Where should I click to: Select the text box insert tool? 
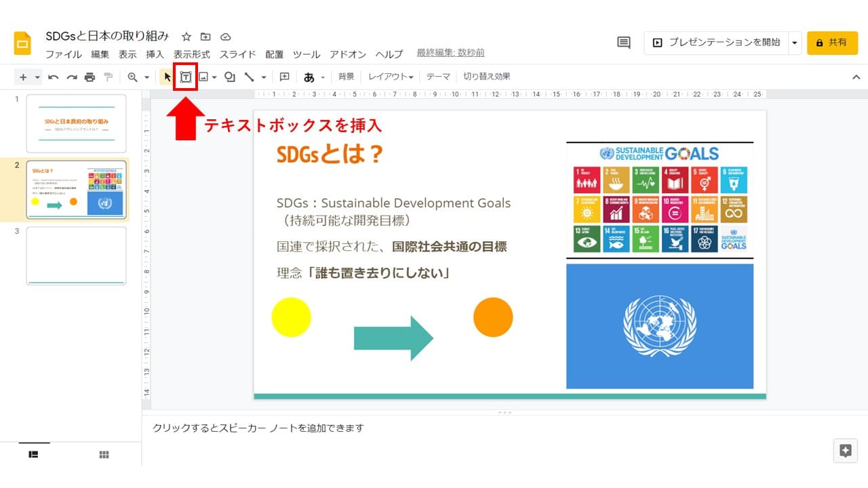pyautogui.click(x=185, y=77)
